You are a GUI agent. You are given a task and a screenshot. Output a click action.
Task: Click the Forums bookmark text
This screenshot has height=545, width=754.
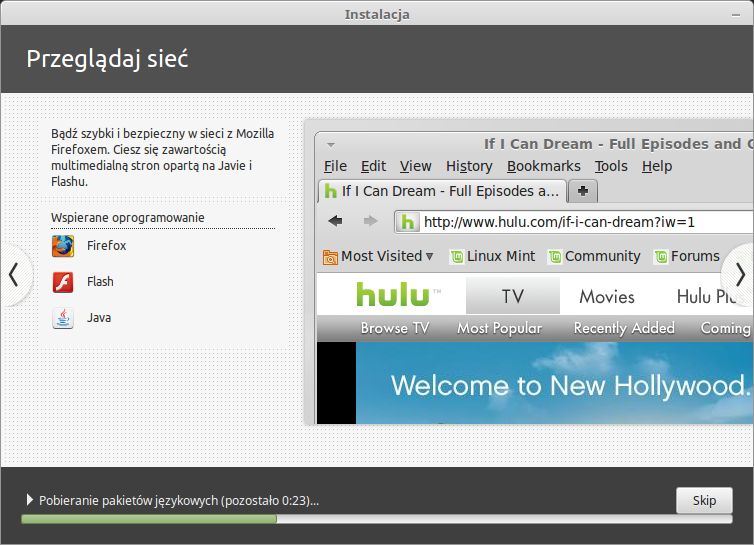(695, 256)
